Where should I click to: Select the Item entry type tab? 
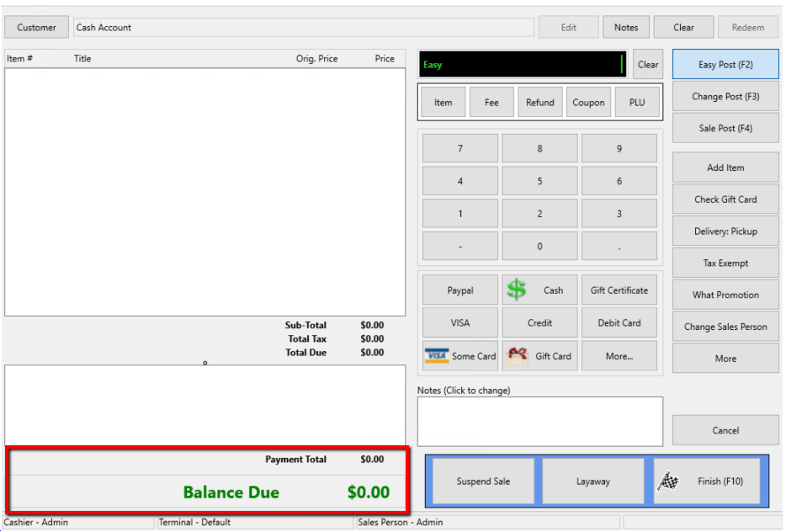pos(443,103)
